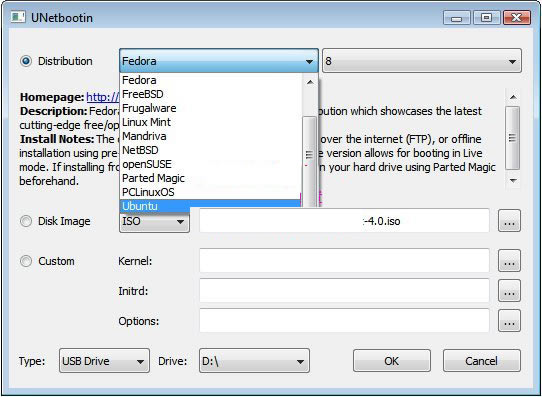Click the Initrd input field

[x=344, y=291]
